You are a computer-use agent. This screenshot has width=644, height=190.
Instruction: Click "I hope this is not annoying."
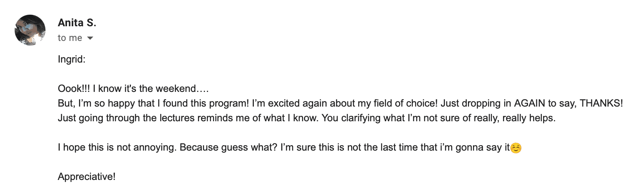point(117,147)
